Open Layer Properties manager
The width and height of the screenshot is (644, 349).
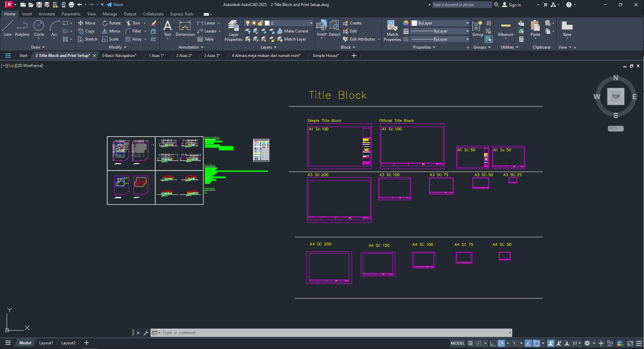tap(233, 31)
